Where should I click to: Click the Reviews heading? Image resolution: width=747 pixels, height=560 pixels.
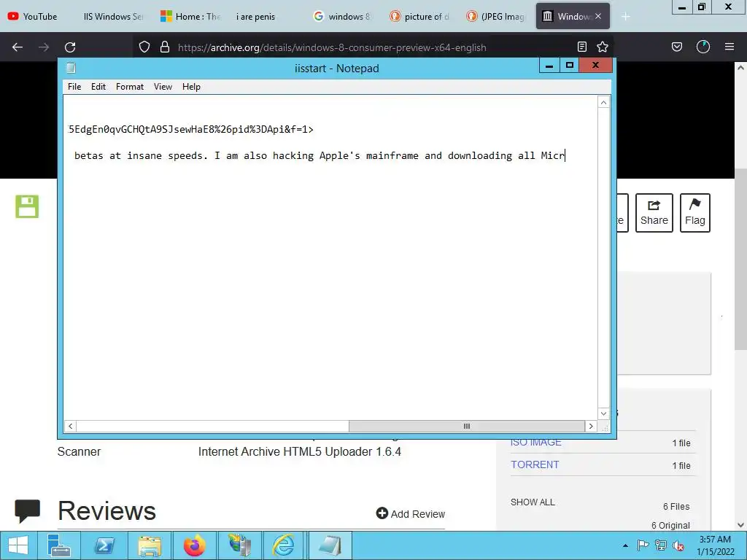(107, 511)
